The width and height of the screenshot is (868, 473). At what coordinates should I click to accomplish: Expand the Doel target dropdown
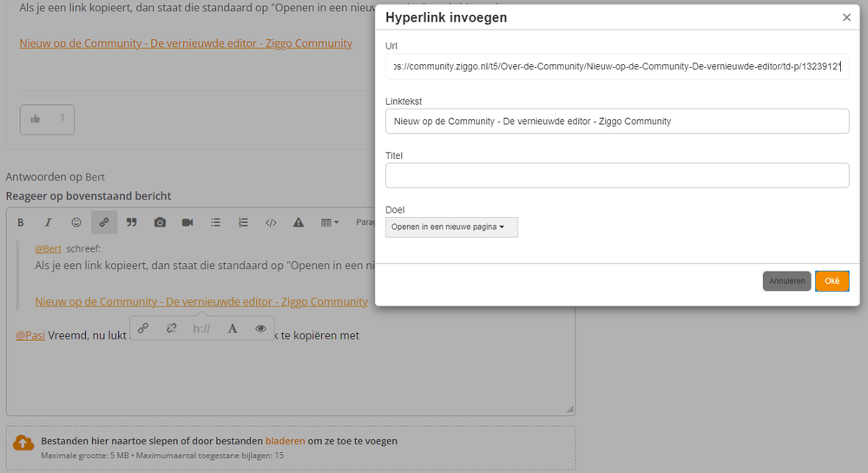pos(451,227)
